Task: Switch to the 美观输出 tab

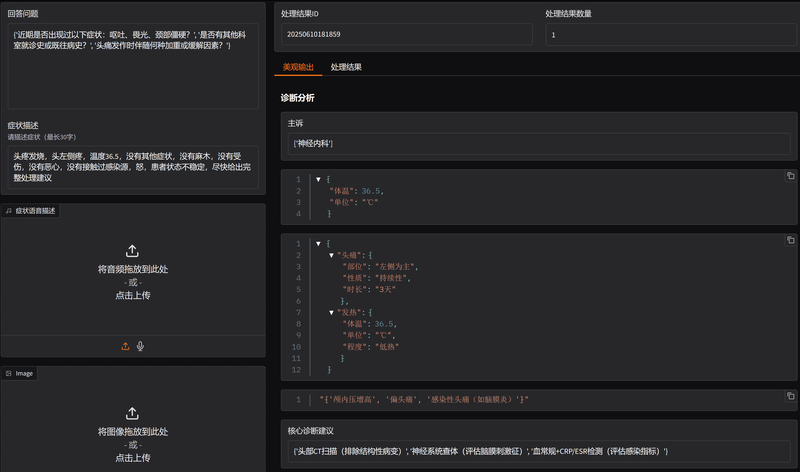Action: 298,67
